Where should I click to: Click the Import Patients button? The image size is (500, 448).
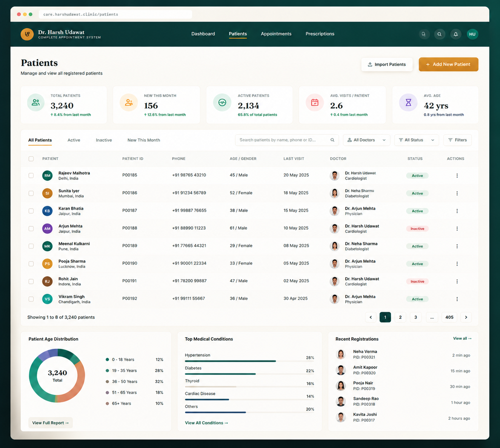[x=387, y=65]
